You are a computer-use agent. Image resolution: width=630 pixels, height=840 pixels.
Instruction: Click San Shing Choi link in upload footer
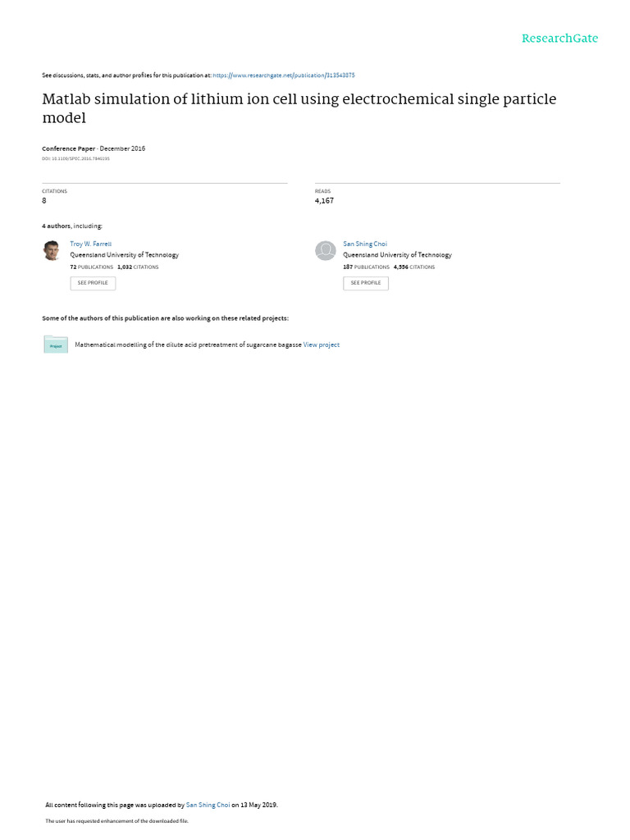coord(208,805)
